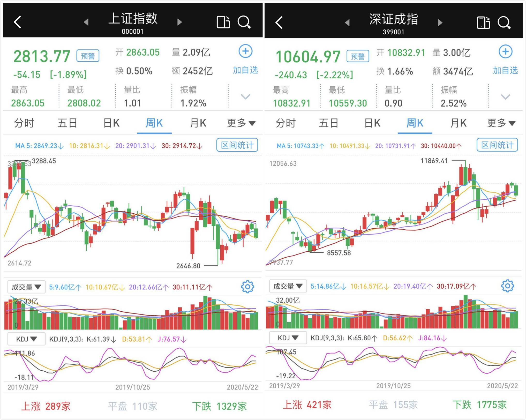This screenshot has width=526, height=420.
Task: Open indicator settings gear in 上证指数 panel
Action: pyautogui.click(x=247, y=287)
